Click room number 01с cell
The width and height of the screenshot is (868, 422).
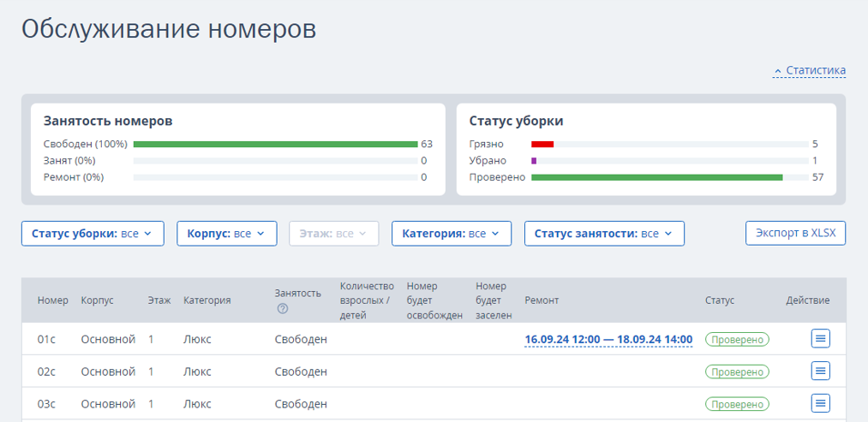tap(46, 339)
